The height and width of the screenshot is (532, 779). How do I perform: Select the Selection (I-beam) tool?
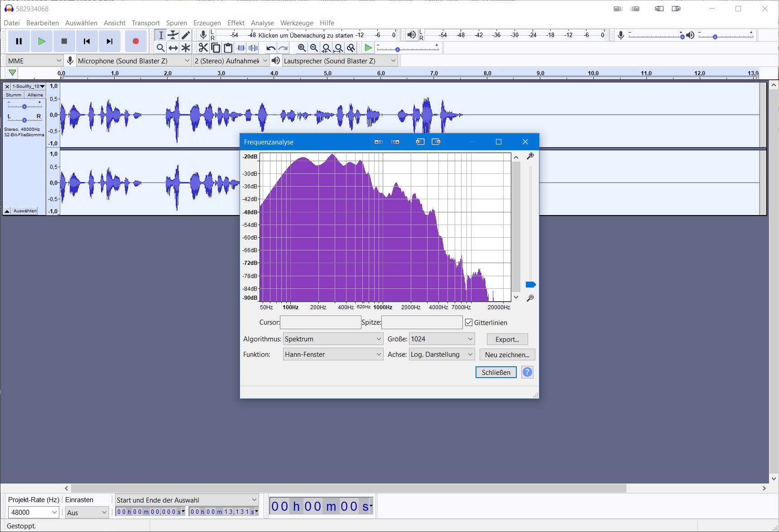click(161, 35)
